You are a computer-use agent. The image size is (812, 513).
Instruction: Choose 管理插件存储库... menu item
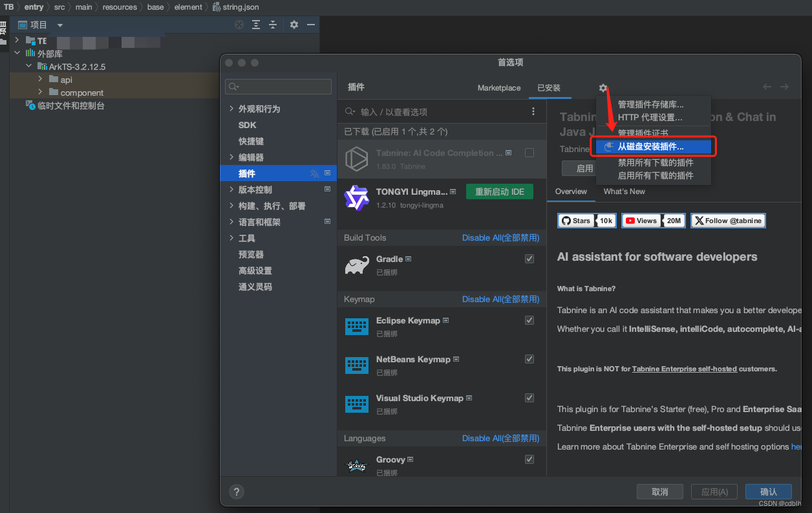tap(654, 104)
